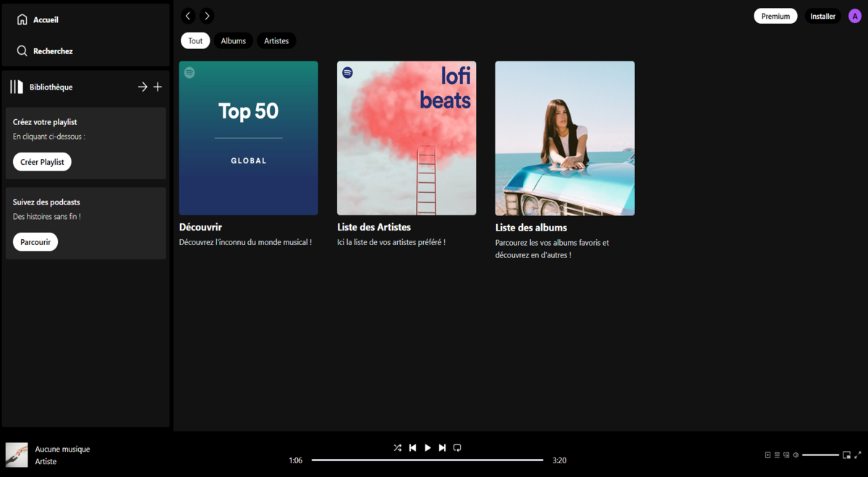Click the Créer Playlist button
The image size is (868, 477).
point(41,162)
